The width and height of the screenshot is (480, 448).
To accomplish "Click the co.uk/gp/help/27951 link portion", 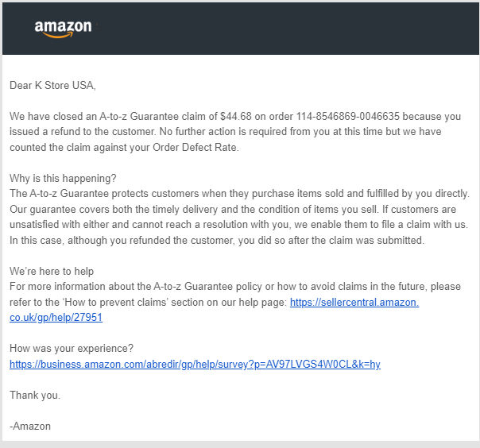I will coord(56,318).
